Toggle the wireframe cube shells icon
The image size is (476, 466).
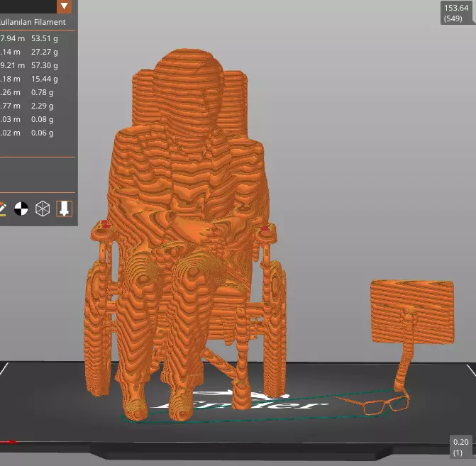[x=43, y=209]
